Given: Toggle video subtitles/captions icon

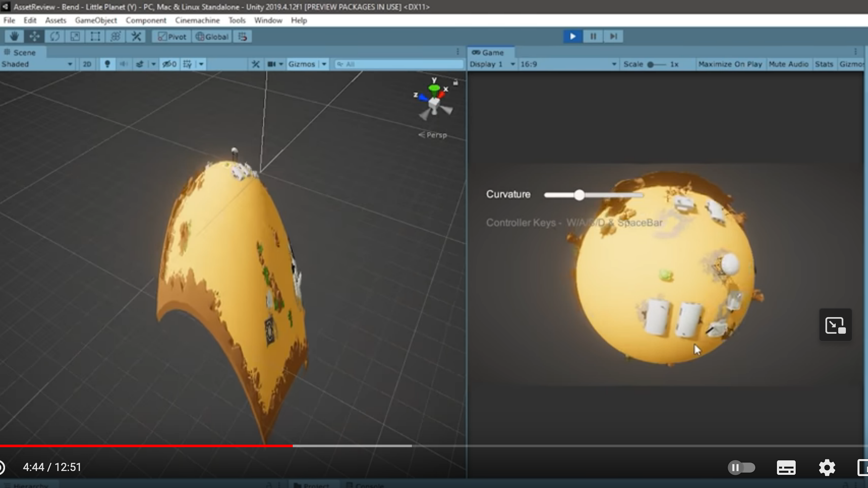Looking at the screenshot, I should click(x=786, y=468).
